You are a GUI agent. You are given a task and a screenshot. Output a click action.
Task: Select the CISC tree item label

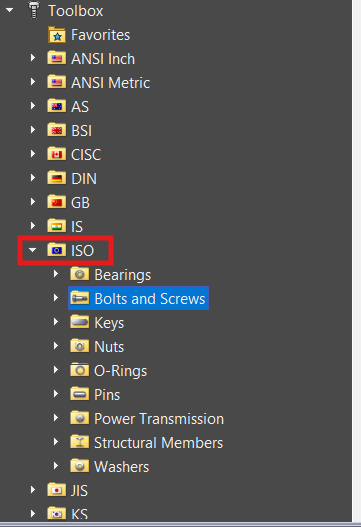(x=86, y=155)
